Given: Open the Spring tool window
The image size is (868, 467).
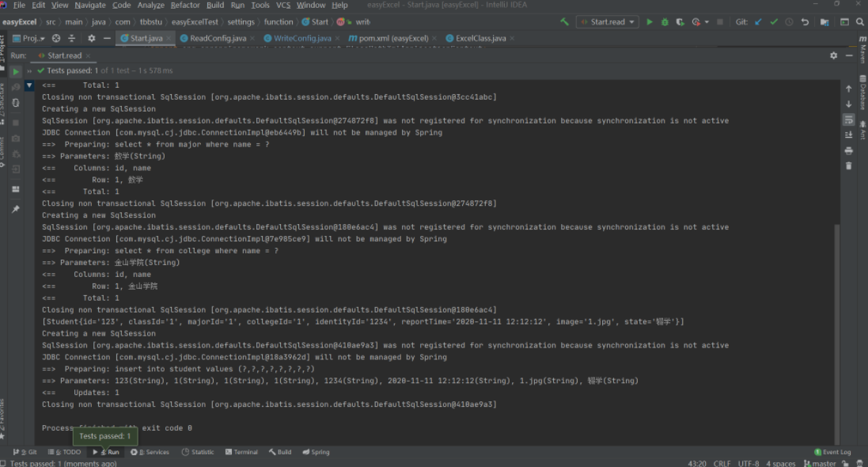Looking at the screenshot, I should click(316, 452).
